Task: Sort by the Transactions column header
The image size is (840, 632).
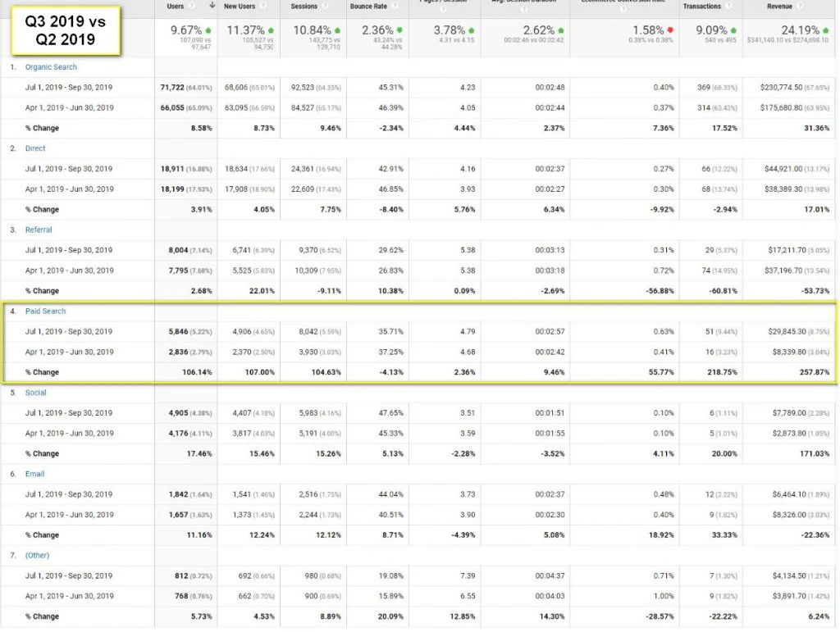Action: click(702, 6)
